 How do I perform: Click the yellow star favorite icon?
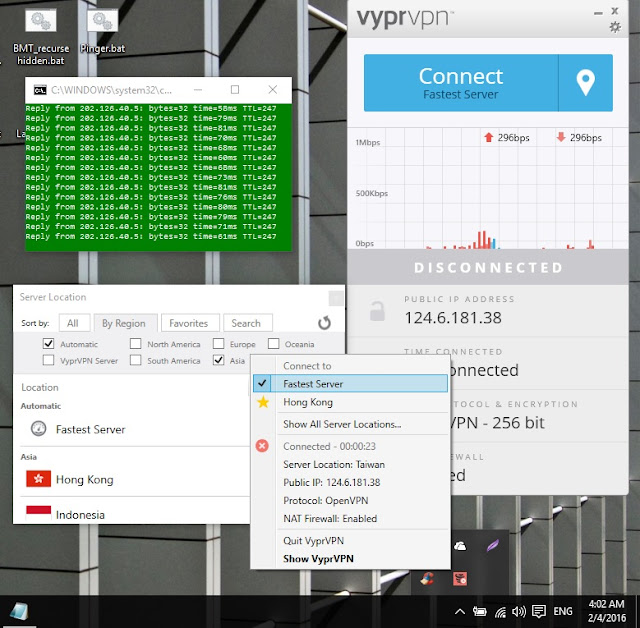pyautogui.click(x=263, y=402)
